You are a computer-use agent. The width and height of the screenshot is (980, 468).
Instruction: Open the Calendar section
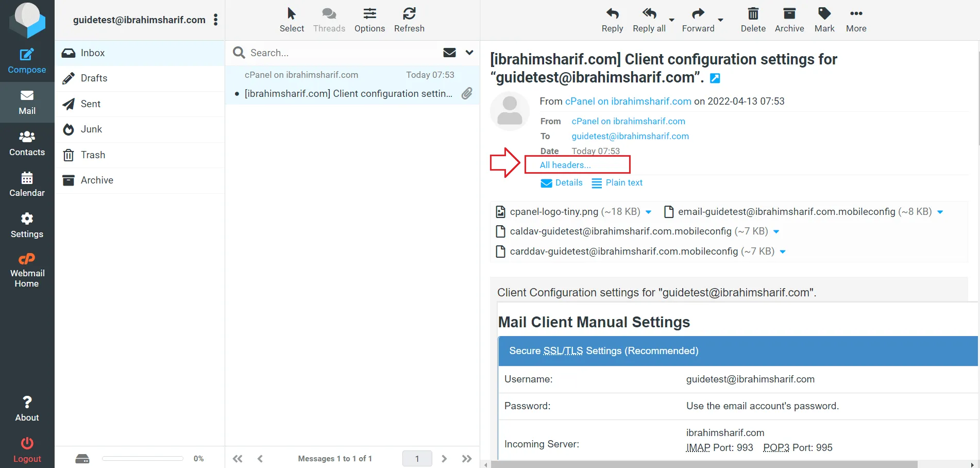[x=27, y=185]
